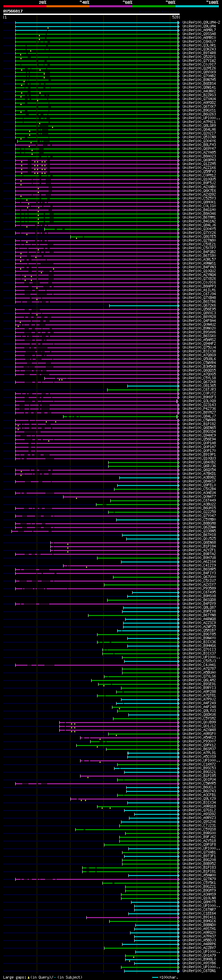This screenshot has width=222, height=980.
Task: Click label UniRef100_B9N020
Action: pos(199,328)
